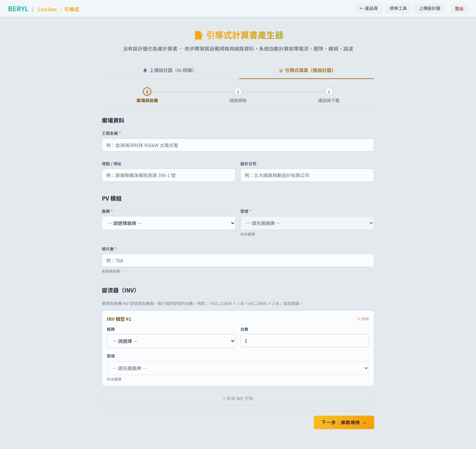Screen dimensions: 476x449
Task: Focus the 總片數 input field
Action: pyautogui.click(x=238, y=260)
